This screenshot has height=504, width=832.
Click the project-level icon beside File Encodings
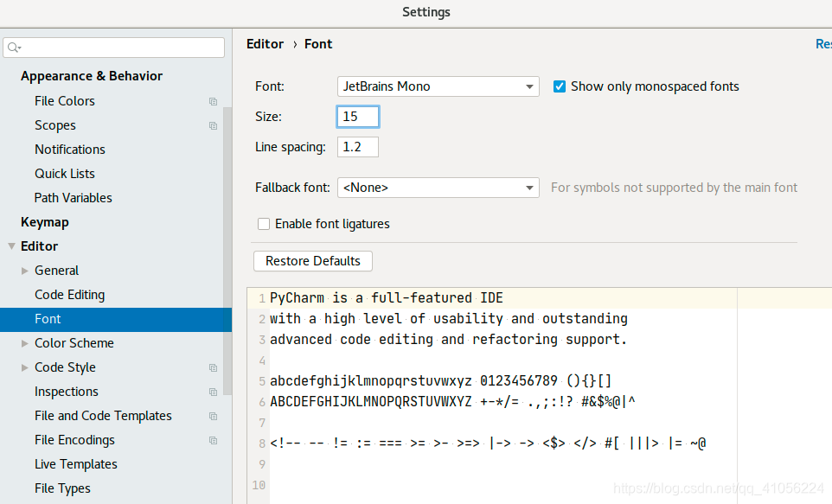[214, 440]
